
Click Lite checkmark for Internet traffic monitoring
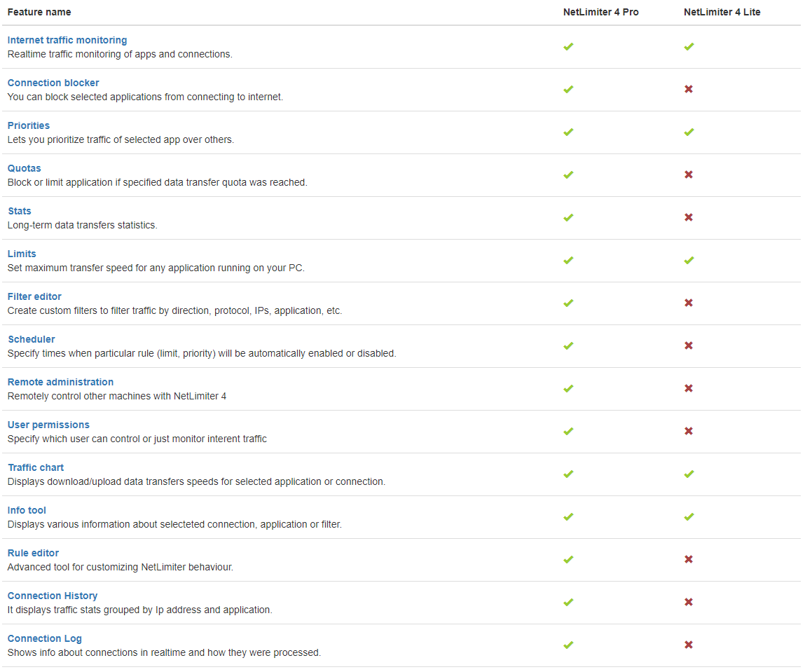tap(689, 47)
